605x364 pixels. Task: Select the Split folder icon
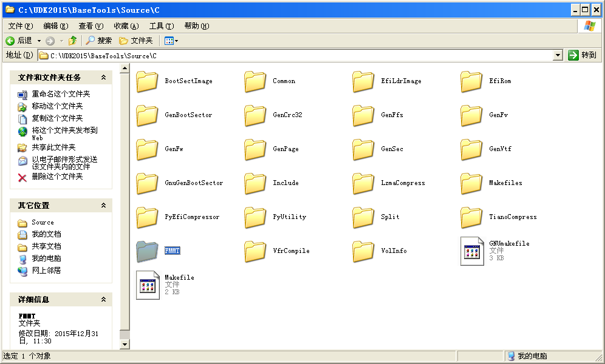(363, 217)
